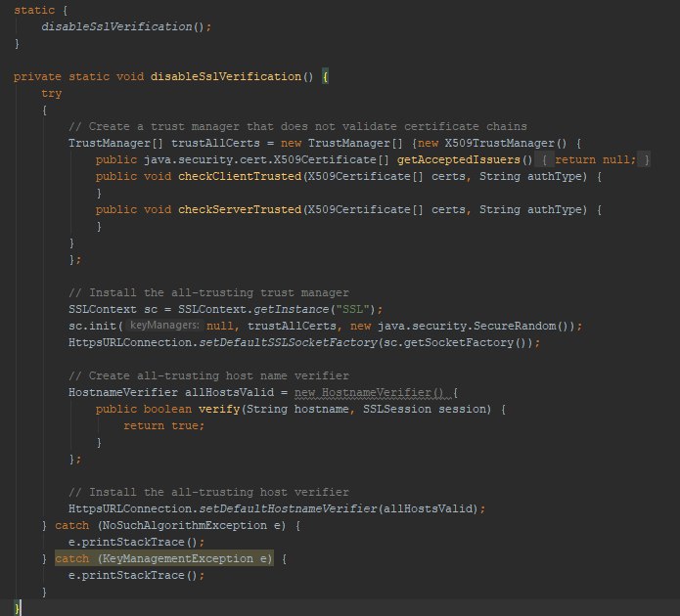Click the "SSLSession session" parameter
The width and height of the screenshot is (680, 616).
[x=425, y=410]
